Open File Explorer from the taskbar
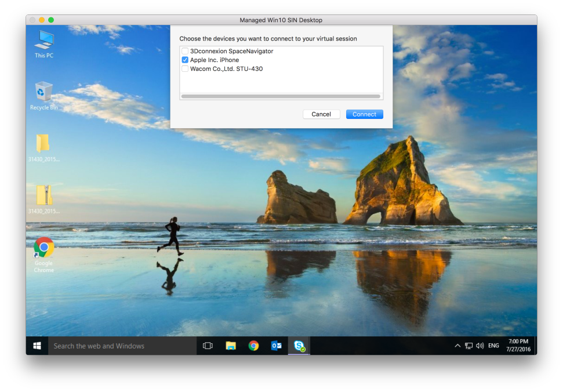 [x=230, y=346]
